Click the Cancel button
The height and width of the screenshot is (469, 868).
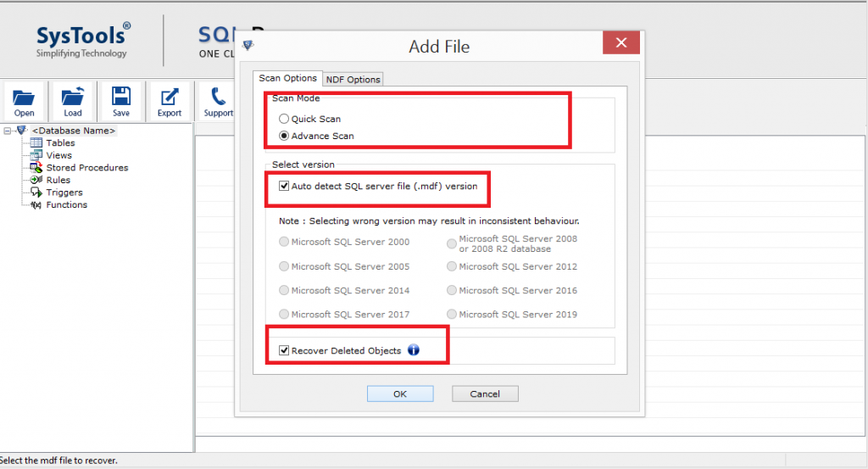tap(485, 394)
